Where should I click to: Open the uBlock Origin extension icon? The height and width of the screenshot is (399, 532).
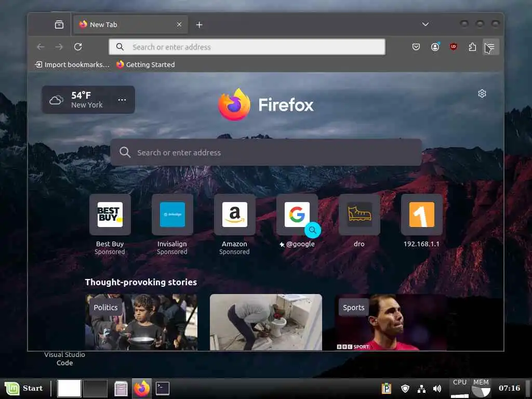point(454,47)
